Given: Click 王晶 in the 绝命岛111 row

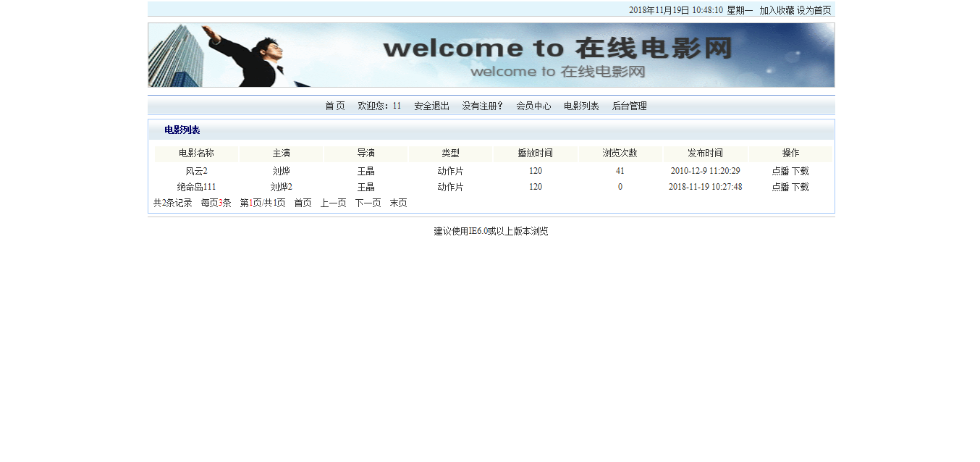Looking at the screenshot, I should [366, 187].
